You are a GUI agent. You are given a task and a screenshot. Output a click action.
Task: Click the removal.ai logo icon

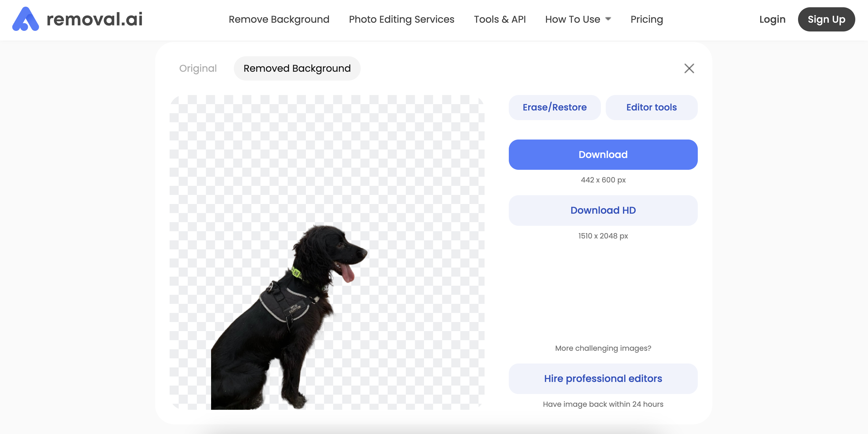(x=25, y=19)
